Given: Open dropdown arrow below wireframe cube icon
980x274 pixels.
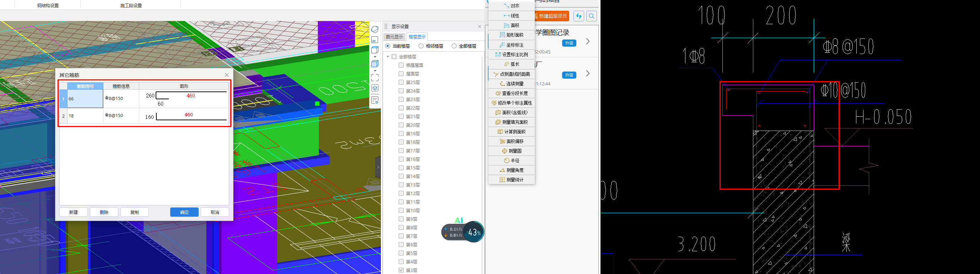Looking at the screenshot, I should tap(375, 57).
